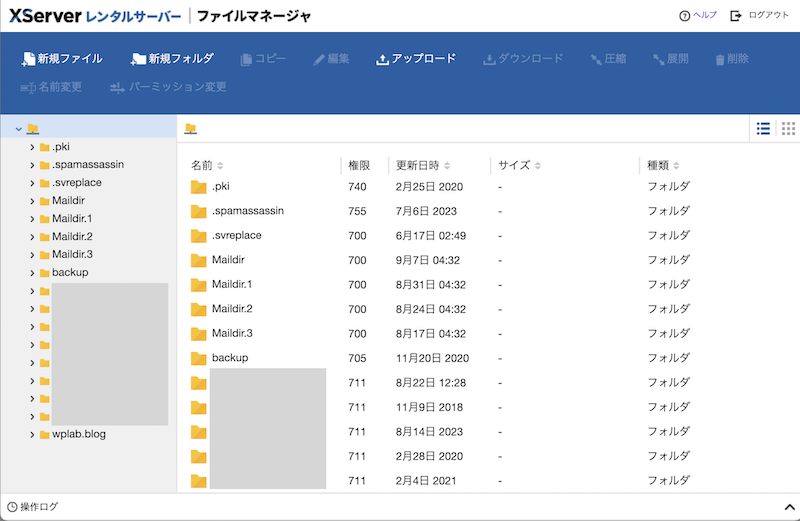Image resolution: width=800 pixels, height=521 pixels.
Task: Select the .spamassassin folder row icon
Action: point(198,211)
